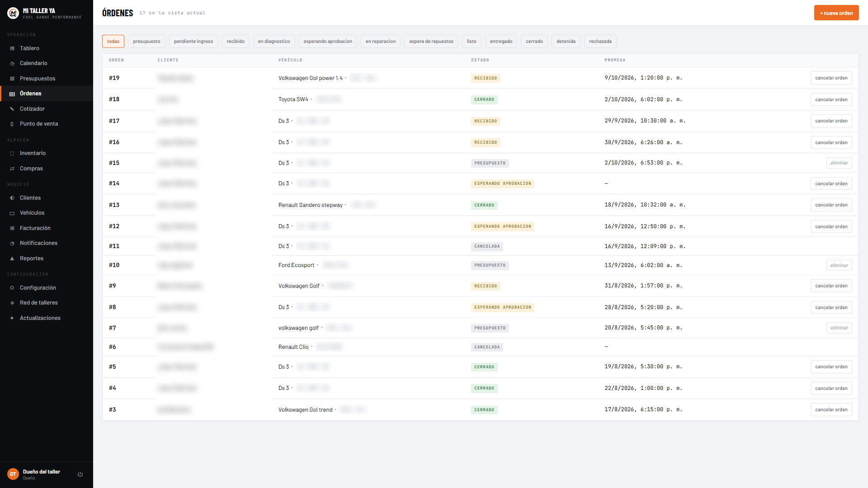This screenshot has height=488, width=868.
Task: Click the Punto de venta dollar icon
Action: click(x=12, y=124)
